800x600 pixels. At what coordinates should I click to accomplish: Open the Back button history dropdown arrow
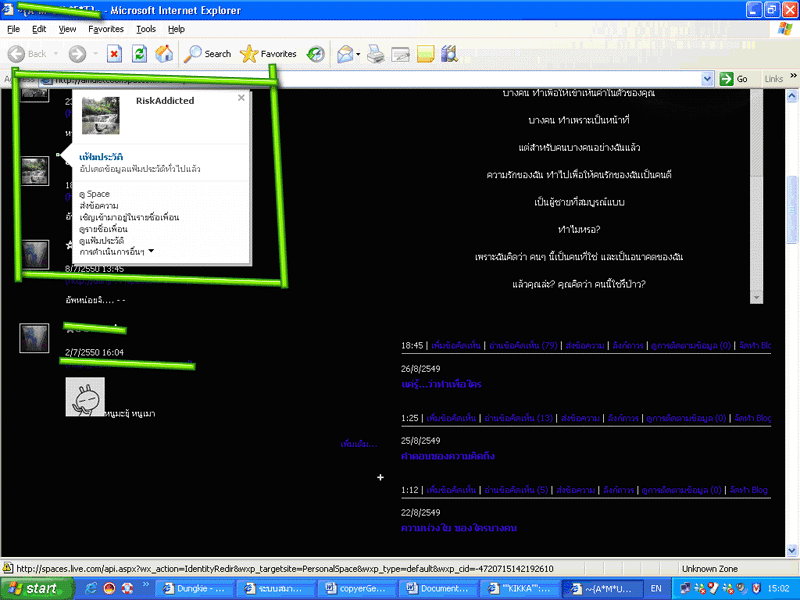[56, 54]
